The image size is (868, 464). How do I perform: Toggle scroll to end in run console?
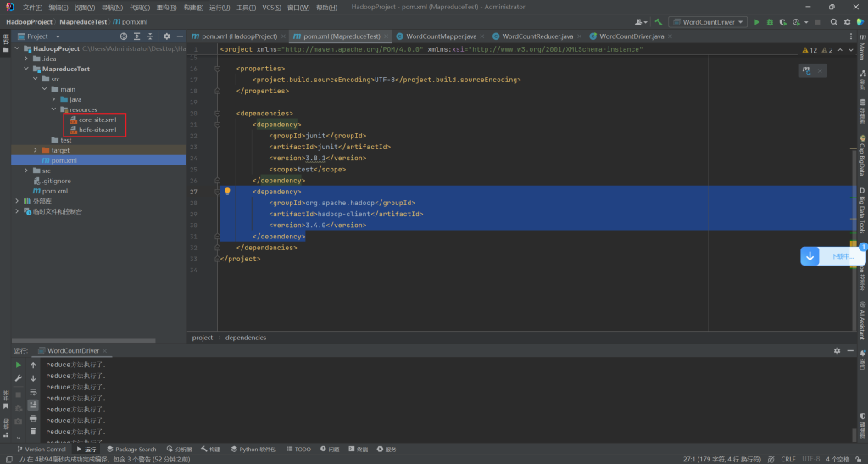tap(33, 405)
